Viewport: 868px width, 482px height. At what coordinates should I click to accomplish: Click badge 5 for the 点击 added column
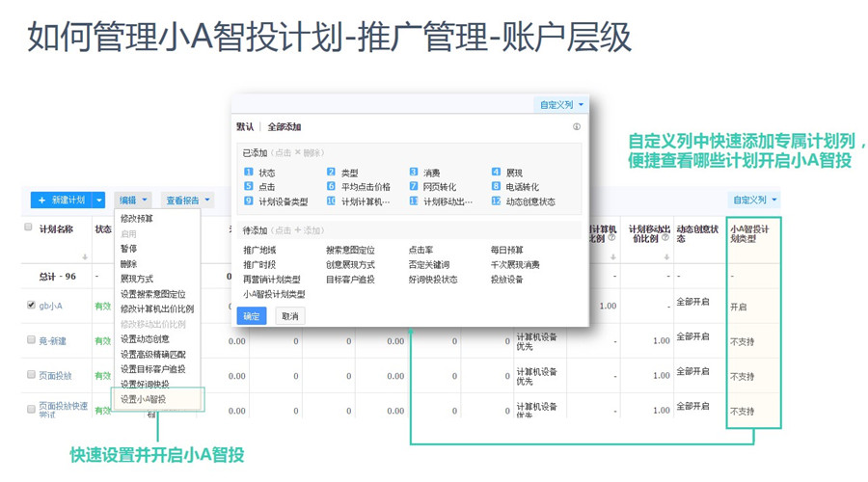pyautogui.click(x=249, y=186)
